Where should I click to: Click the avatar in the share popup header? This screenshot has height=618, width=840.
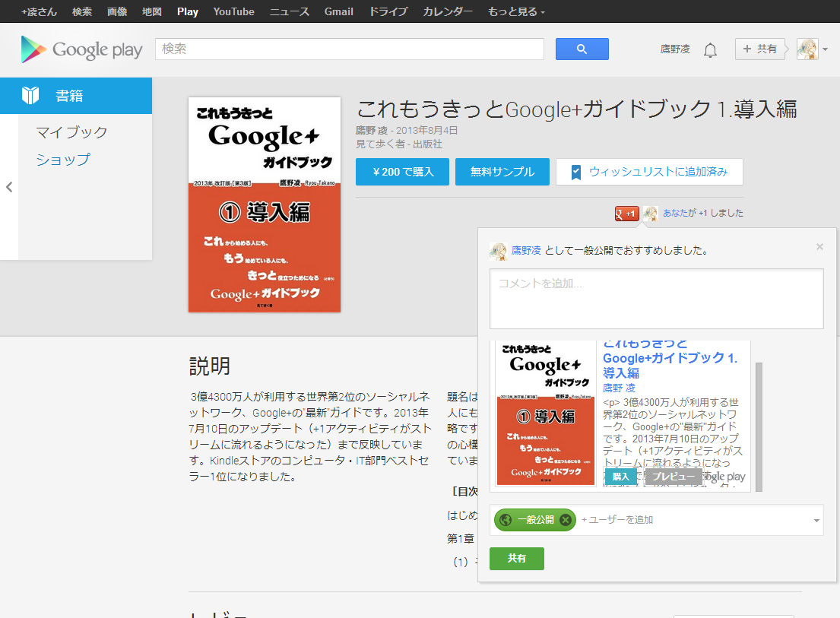click(498, 251)
